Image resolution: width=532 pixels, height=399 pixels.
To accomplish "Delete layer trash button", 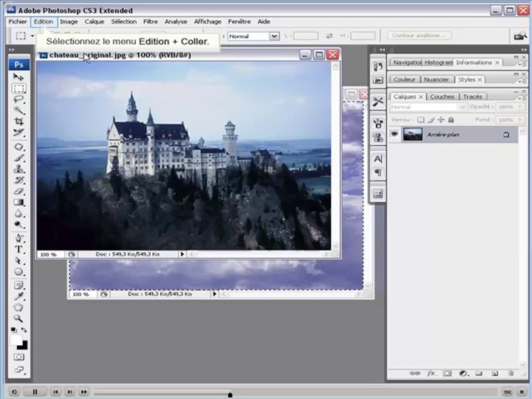I will (x=510, y=374).
